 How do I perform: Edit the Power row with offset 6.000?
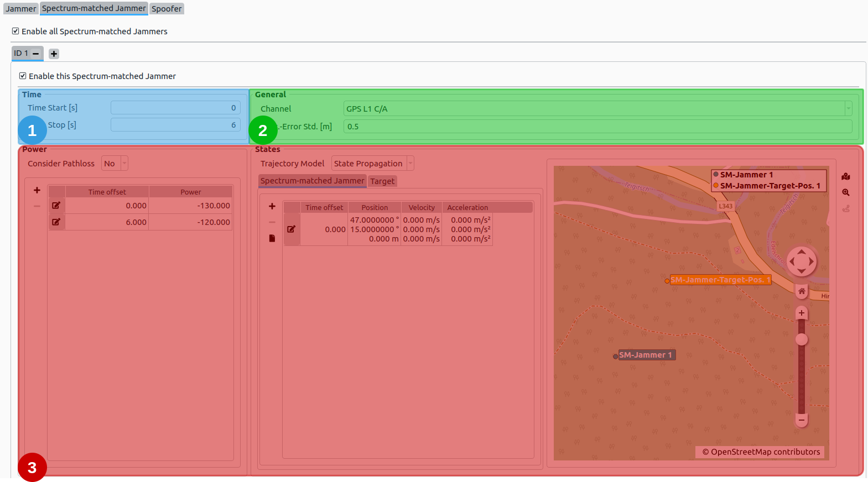click(56, 222)
